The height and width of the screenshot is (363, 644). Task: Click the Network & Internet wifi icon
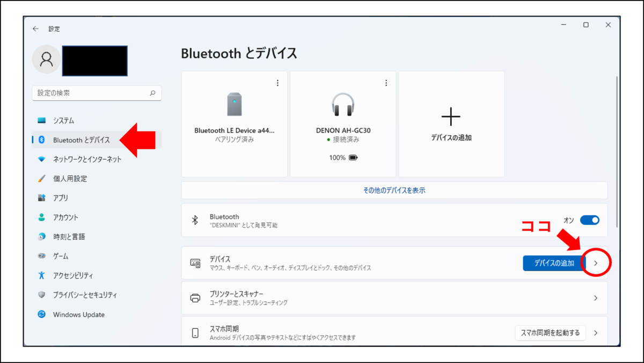click(x=42, y=159)
